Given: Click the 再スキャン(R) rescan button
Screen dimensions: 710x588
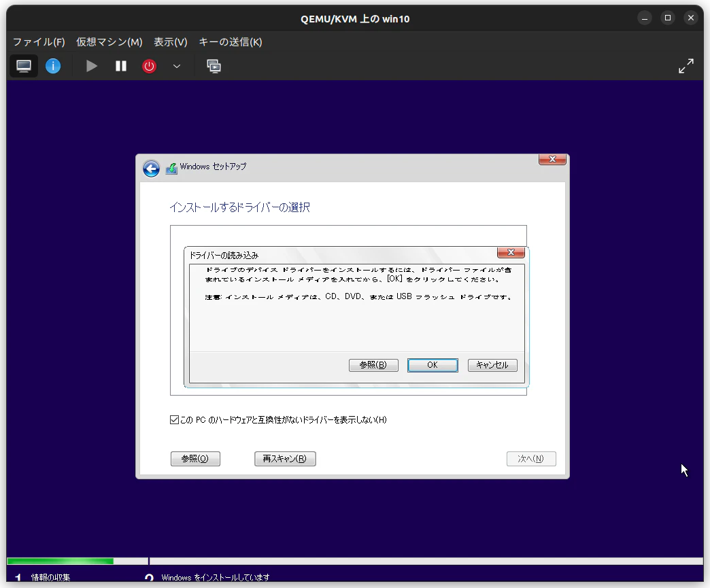Looking at the screenshot, I should 285,459.
